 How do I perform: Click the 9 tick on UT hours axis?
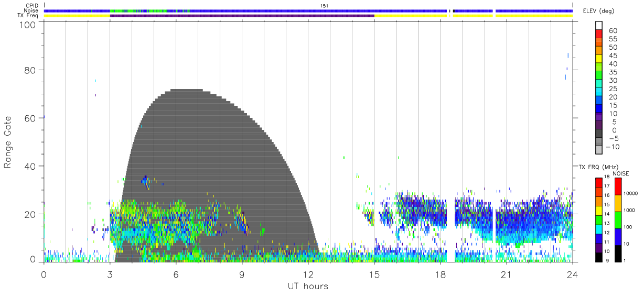click(242, 274)
